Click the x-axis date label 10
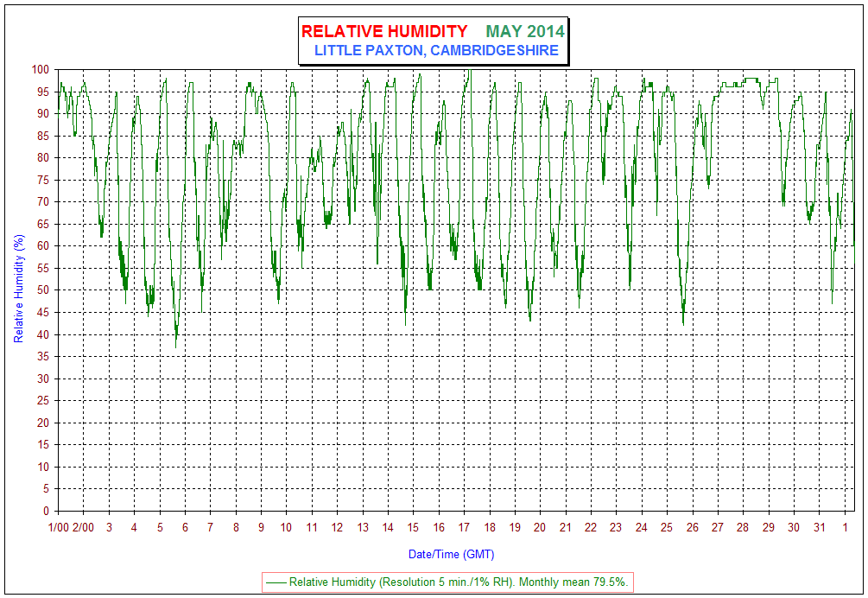 [286, 528]
